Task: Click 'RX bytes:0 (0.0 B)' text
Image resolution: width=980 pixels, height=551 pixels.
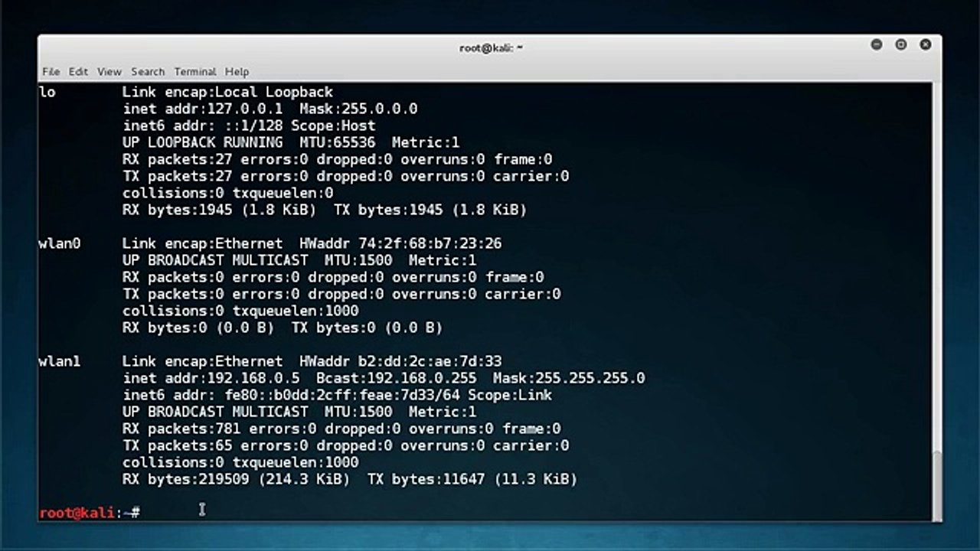Action: click(198, 328)
